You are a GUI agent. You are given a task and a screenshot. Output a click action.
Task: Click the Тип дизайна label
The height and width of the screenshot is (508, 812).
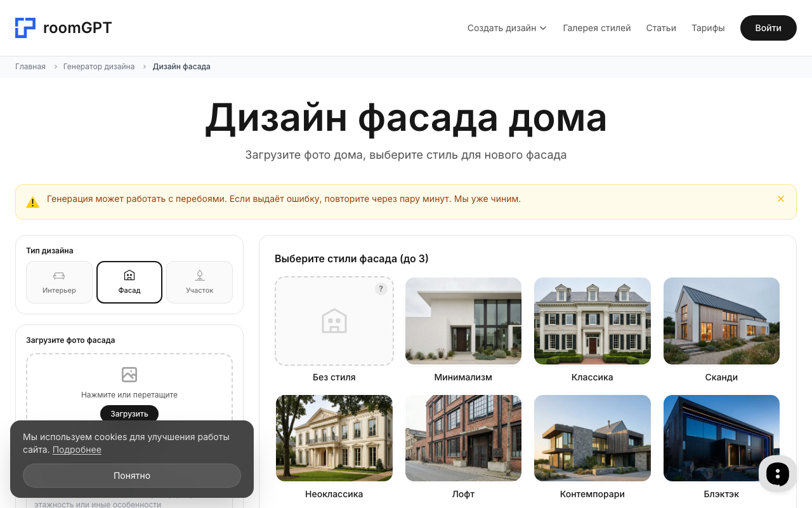(49, 251)
